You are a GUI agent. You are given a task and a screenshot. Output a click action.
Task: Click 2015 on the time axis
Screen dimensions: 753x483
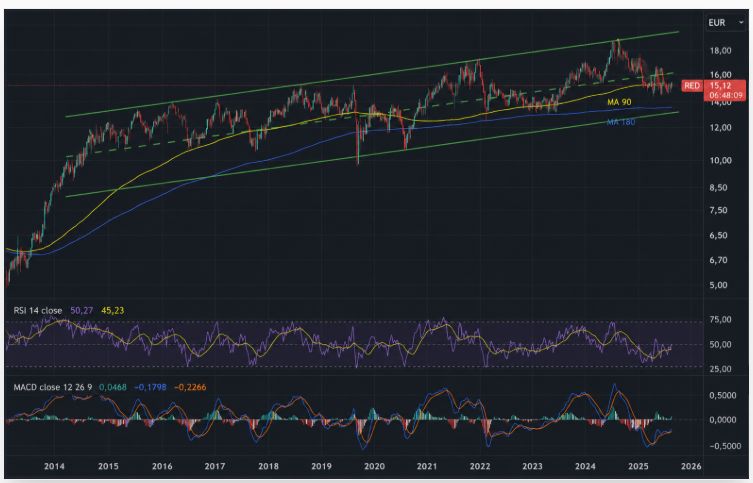[108, 466]
